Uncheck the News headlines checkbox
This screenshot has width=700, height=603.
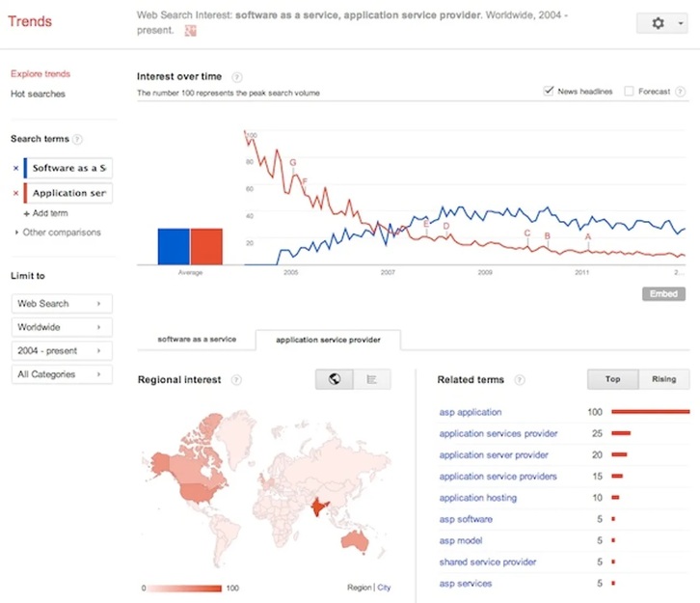549,91
